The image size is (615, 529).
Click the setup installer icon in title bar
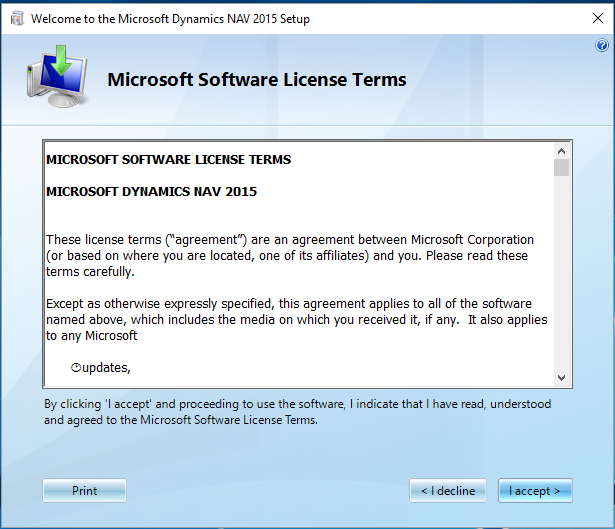click(17, 18)
